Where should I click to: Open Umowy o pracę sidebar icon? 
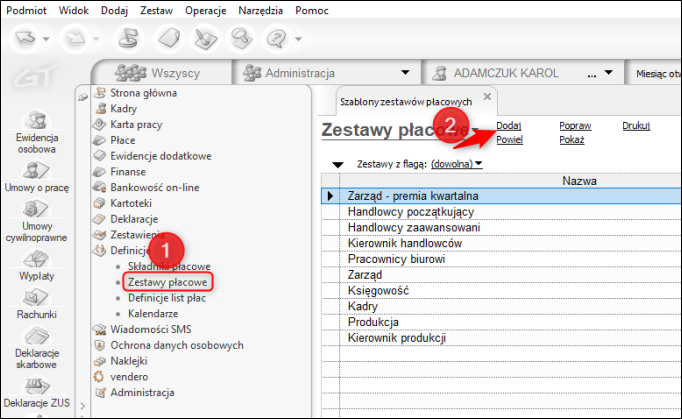pyautogui.click(x=37, y=176)
